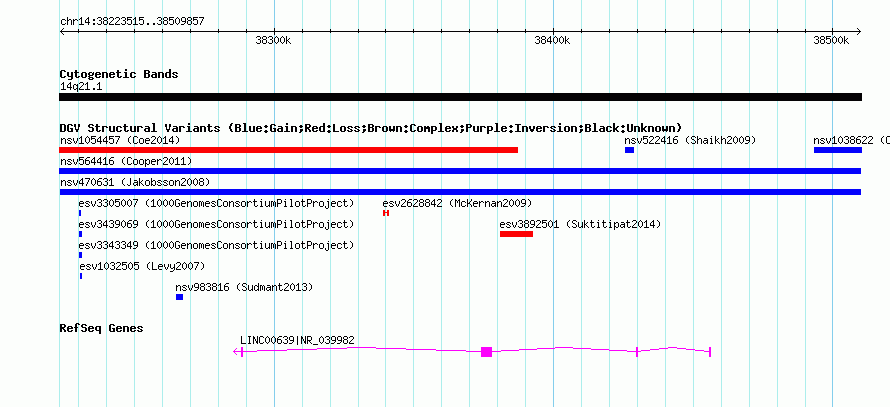This screenshot has width=890, height=407.
Task: Click the LINC00639 magenta exon block
Action: point(486,352)
